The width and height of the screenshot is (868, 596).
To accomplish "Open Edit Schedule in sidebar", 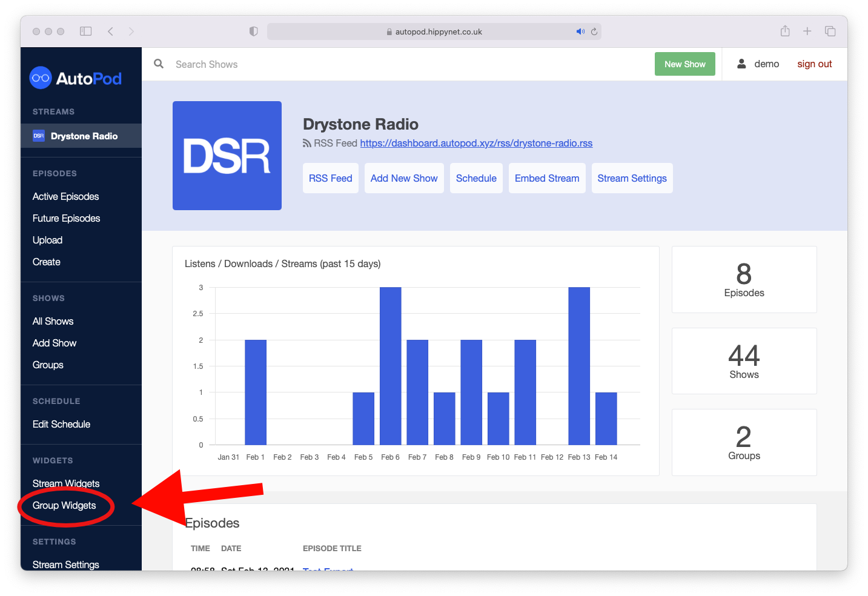I will pos(61,424).
